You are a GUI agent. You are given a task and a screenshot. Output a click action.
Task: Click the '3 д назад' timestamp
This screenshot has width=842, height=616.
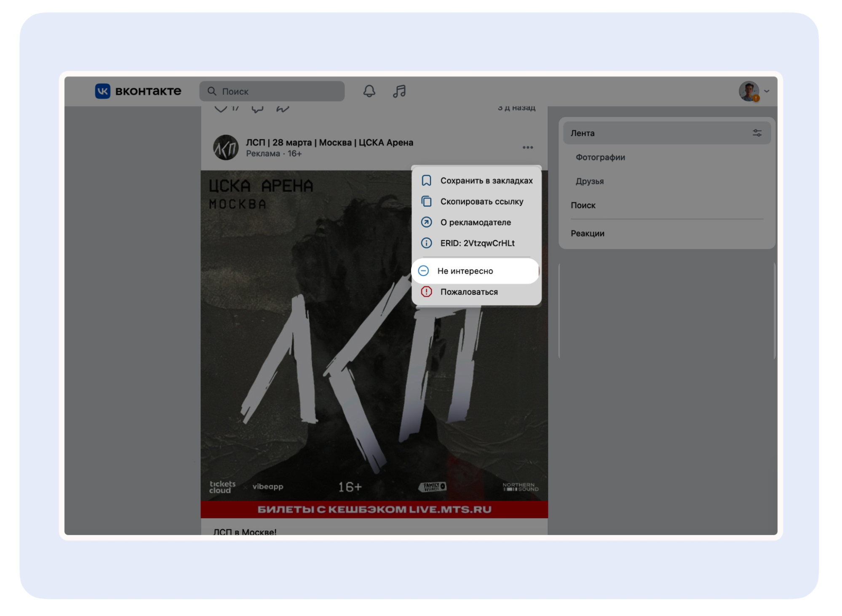point(516,108)
